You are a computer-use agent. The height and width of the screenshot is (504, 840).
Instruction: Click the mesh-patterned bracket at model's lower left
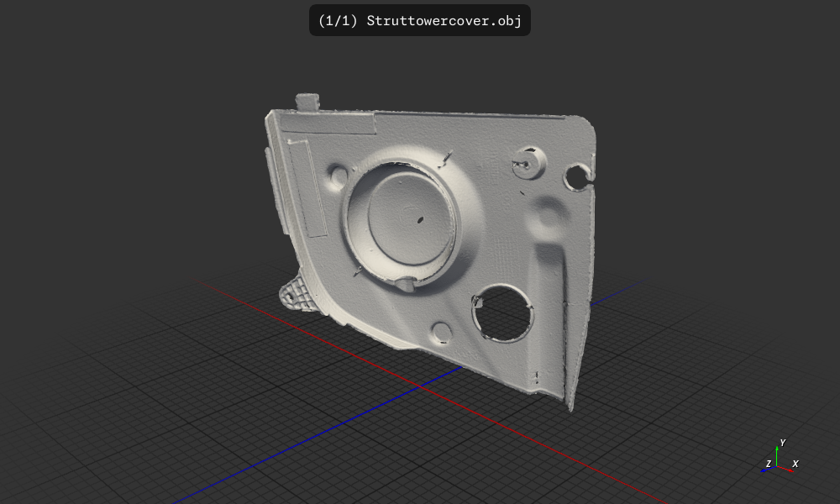click(x=296, y=293)
